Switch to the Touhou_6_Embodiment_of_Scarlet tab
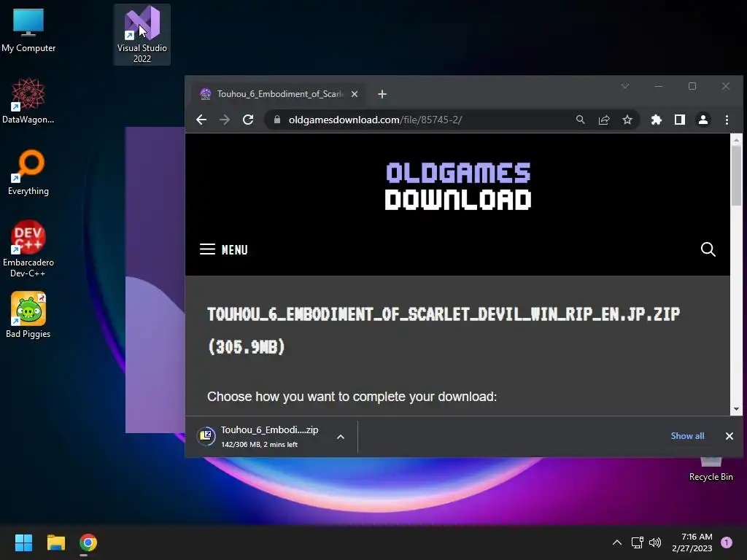The height and width of the screenshot is (560, 747). click(x=279, y=94)
